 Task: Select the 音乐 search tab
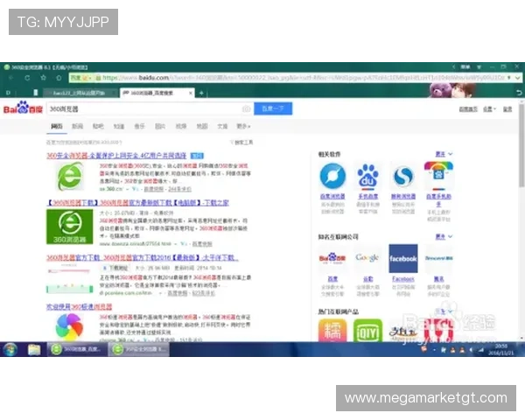pos(139,126)
